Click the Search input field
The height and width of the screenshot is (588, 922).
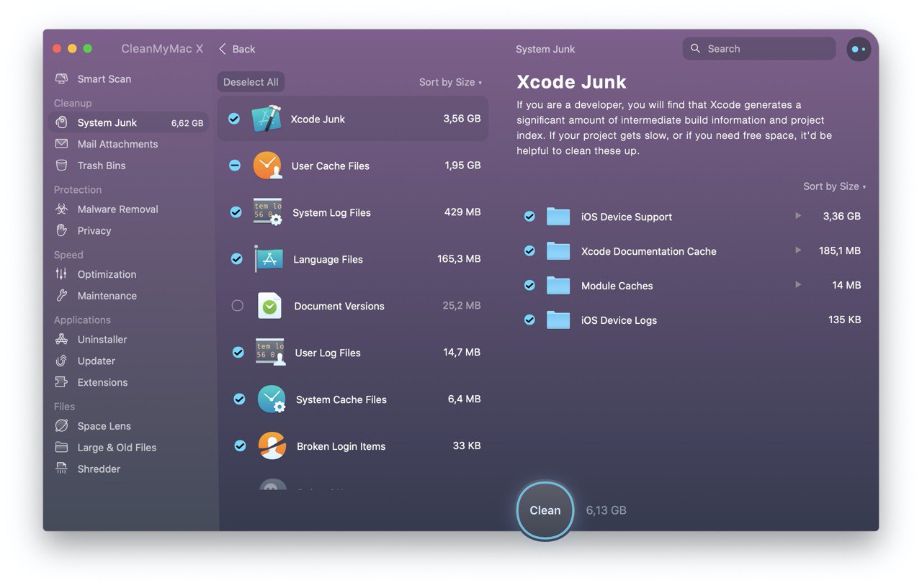pos(759,48)
